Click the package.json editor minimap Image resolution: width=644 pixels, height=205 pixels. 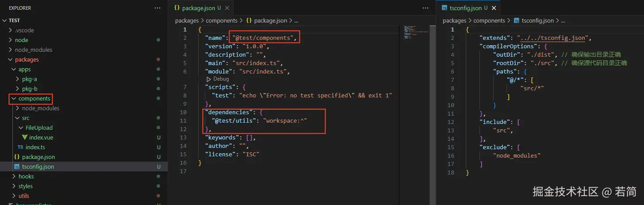point(416,33)
